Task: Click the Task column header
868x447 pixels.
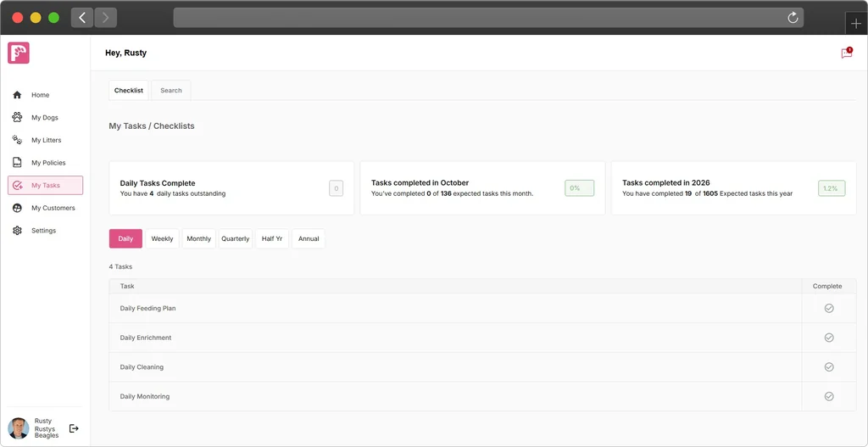Action: [127, 287]
